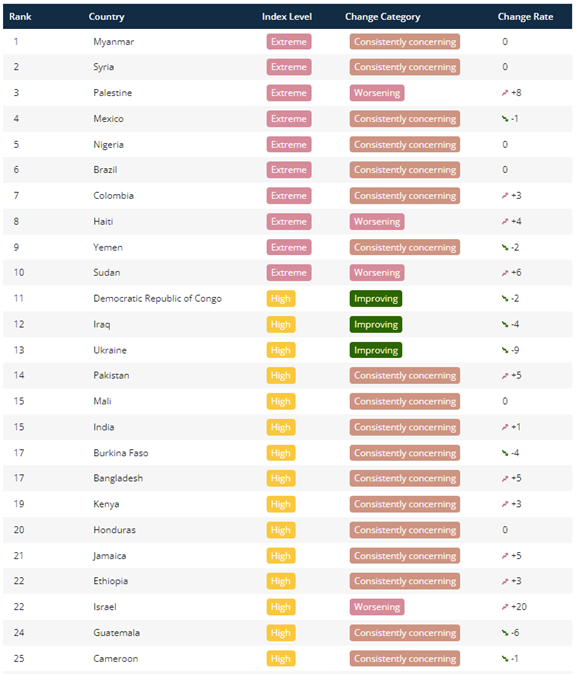Click the green down arrow in Ukraine's row

tap(505, 350)
